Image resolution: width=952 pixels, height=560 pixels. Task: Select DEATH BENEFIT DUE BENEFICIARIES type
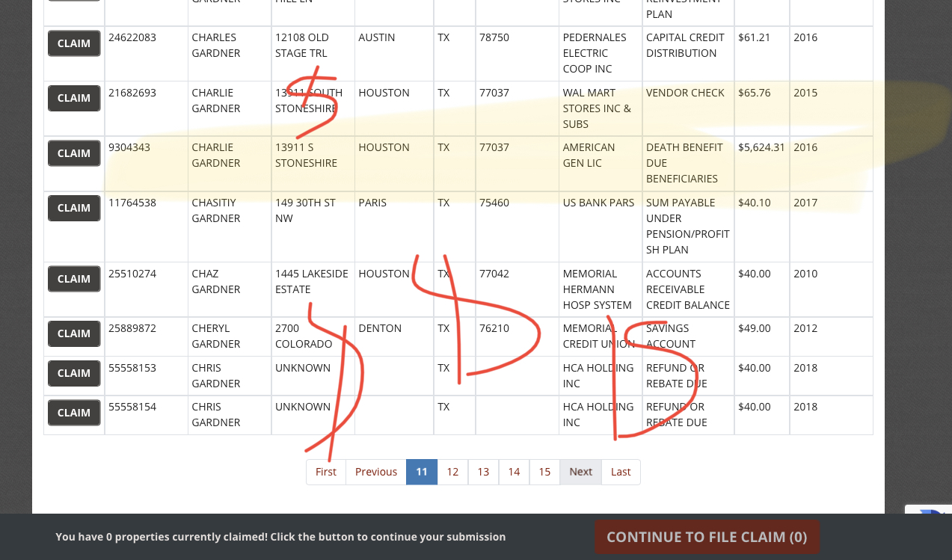tap(688, 163)
